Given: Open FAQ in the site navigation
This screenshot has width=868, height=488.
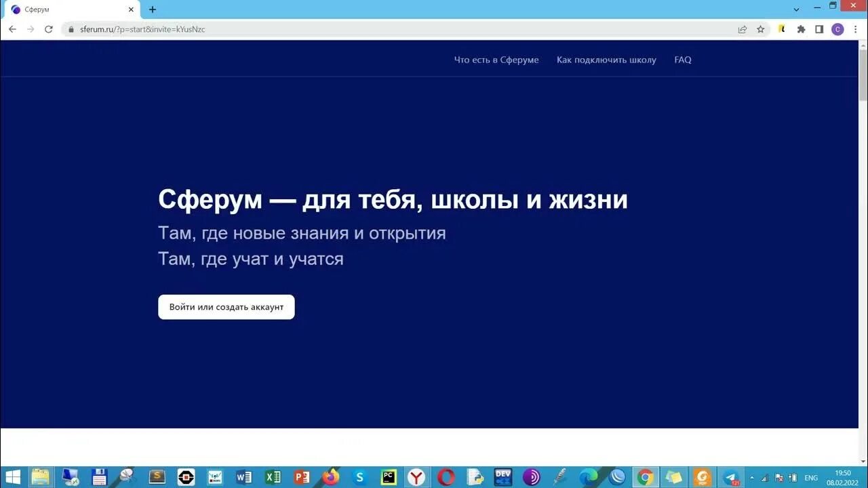Looking at the screenshot, I should (x=682, y=60).
